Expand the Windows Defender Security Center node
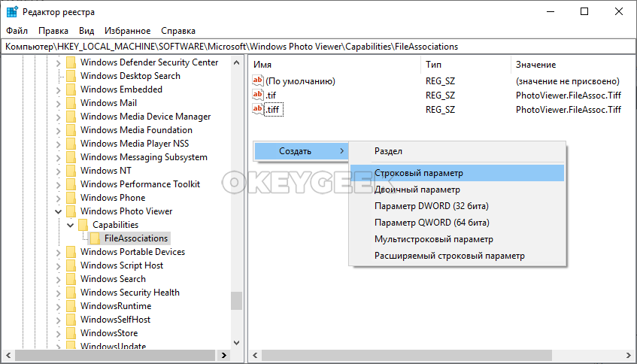The image size is (637, 364). 59,62
